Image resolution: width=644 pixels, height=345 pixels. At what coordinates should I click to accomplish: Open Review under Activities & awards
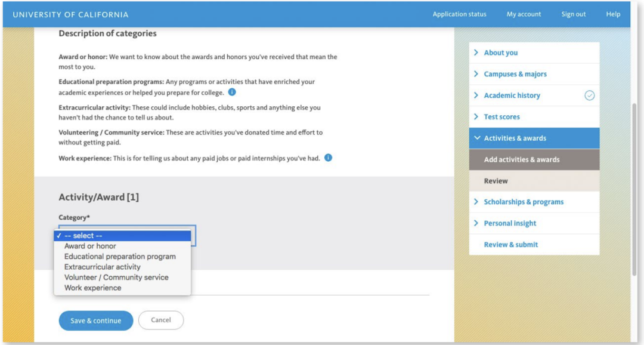coord(534,181)
